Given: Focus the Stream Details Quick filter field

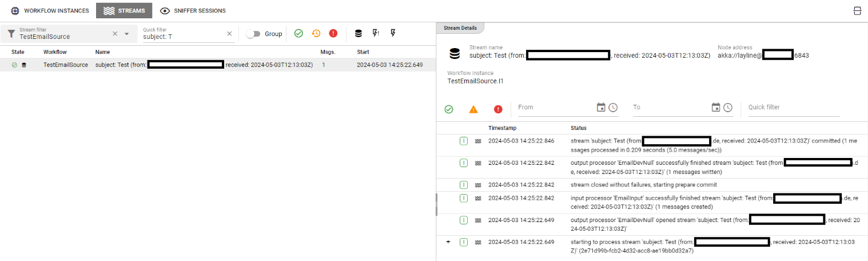Looking at the screenshot, I should click(x=793, y=108).
